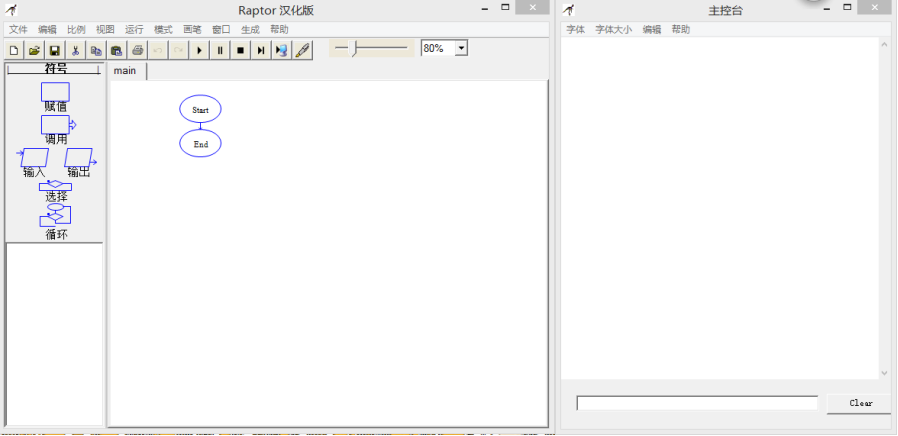Open 字体 menu in console window

click(576, 29)
